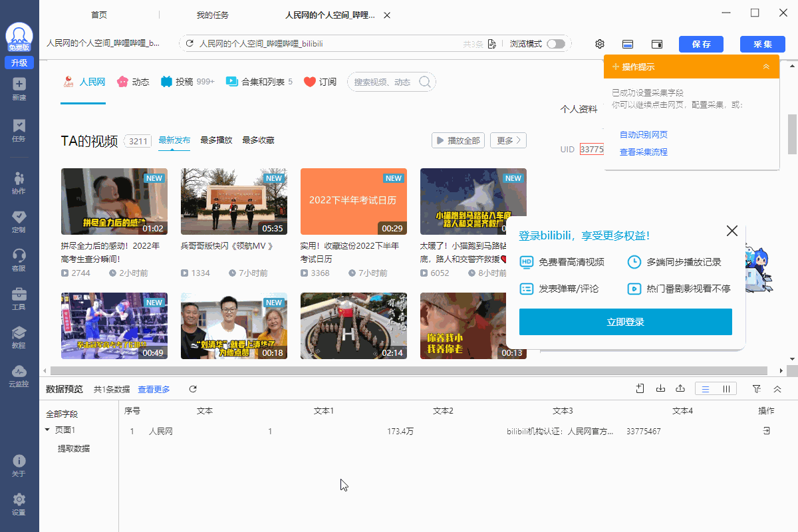This screenshot has height=532, width=798.
Task: Open the 工具 toolbox sidebar item
Action: (19, 299)
